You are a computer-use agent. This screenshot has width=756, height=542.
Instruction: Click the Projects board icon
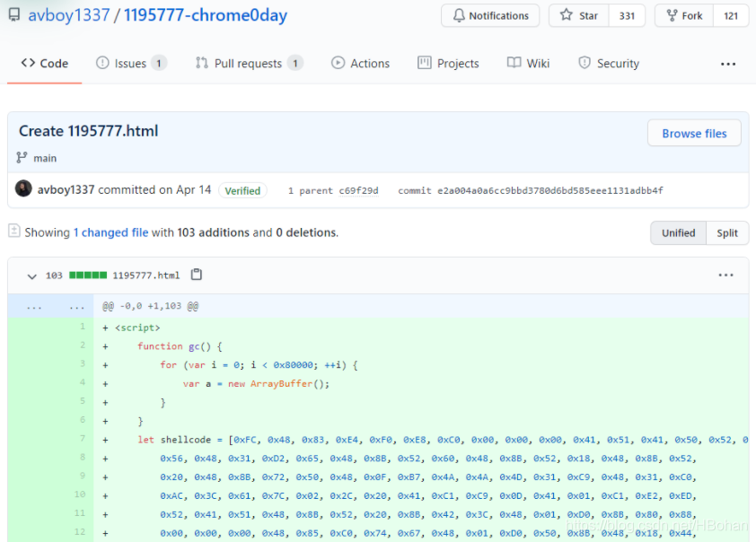click(x=425, y=63)
